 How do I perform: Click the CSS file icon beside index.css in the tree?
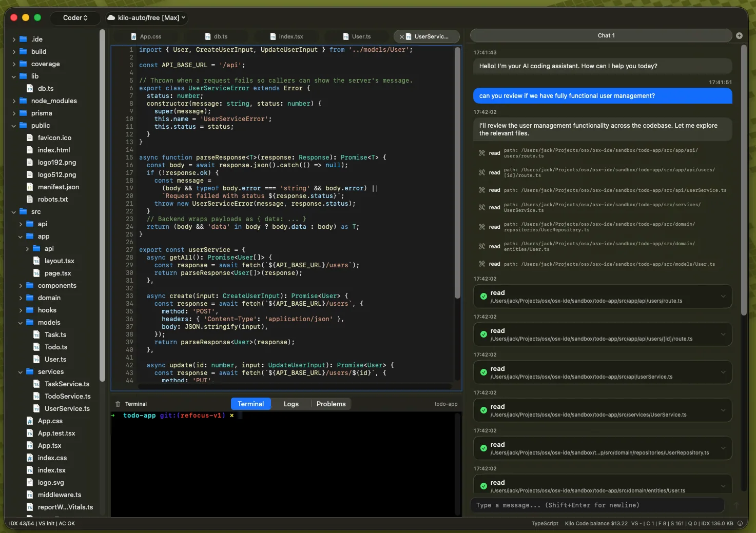30,458
